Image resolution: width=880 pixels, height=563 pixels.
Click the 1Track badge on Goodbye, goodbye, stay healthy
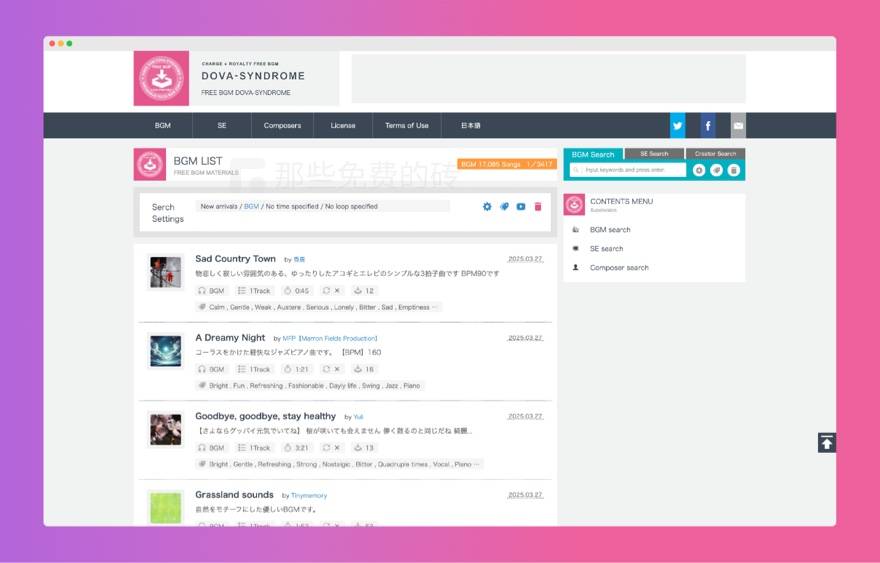254,448
